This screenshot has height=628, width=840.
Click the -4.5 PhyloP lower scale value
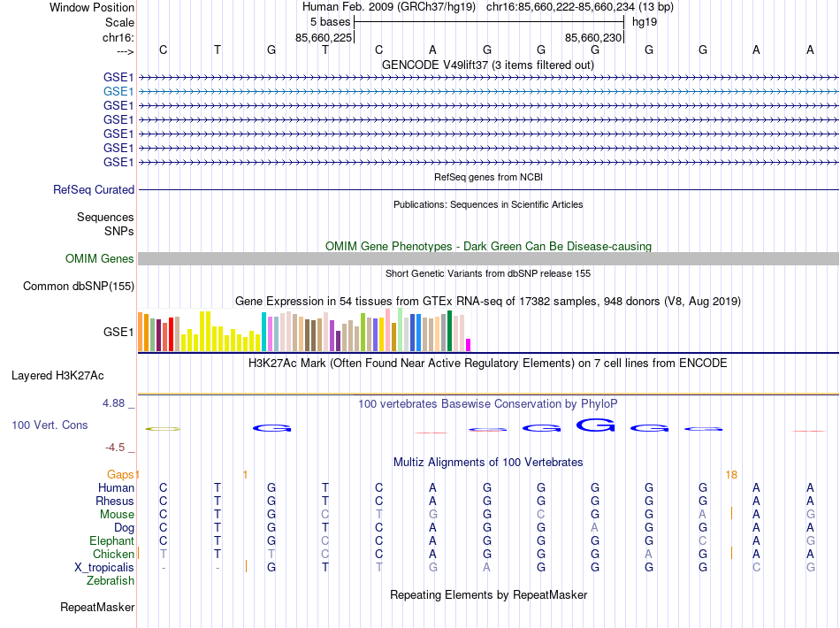[x=115, y=447]
